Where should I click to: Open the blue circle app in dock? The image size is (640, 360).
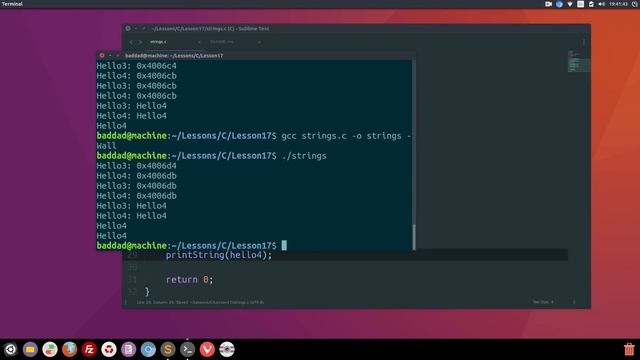tap(148, 349)
